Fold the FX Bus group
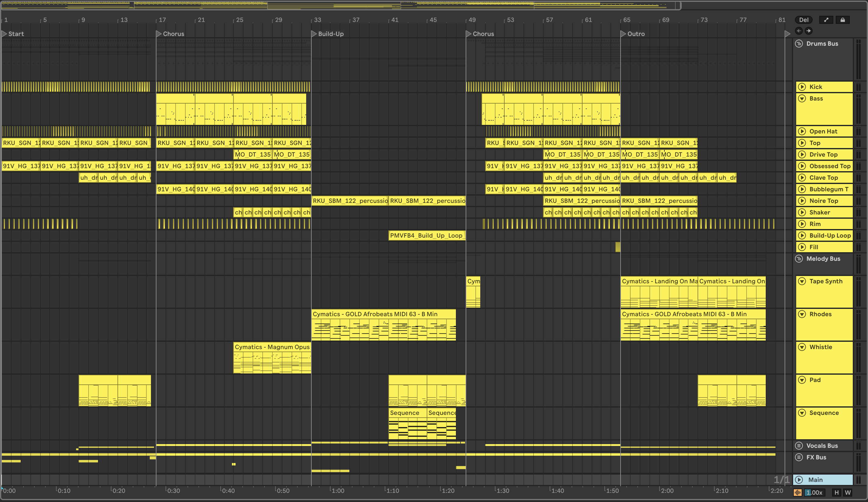The image size is (868, 502). 799,458
